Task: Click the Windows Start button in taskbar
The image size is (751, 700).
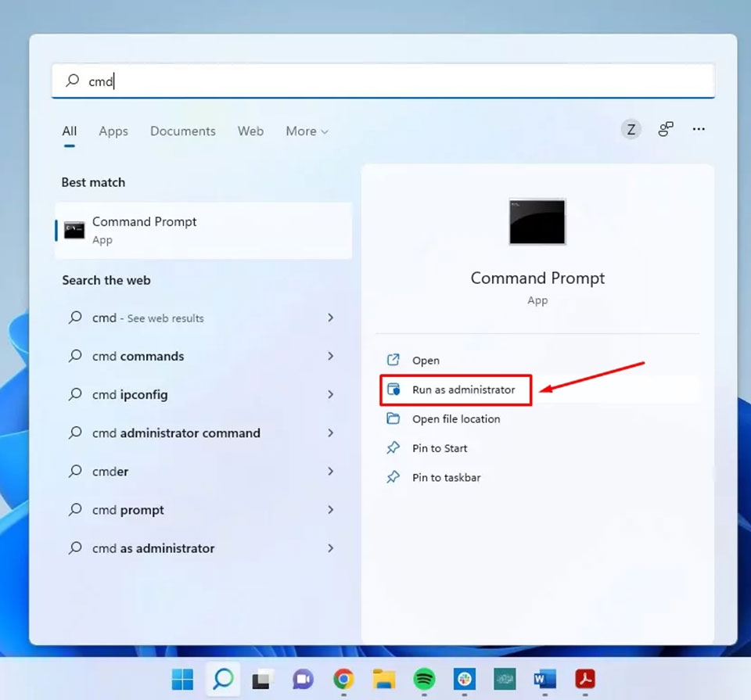Action: 182,679
